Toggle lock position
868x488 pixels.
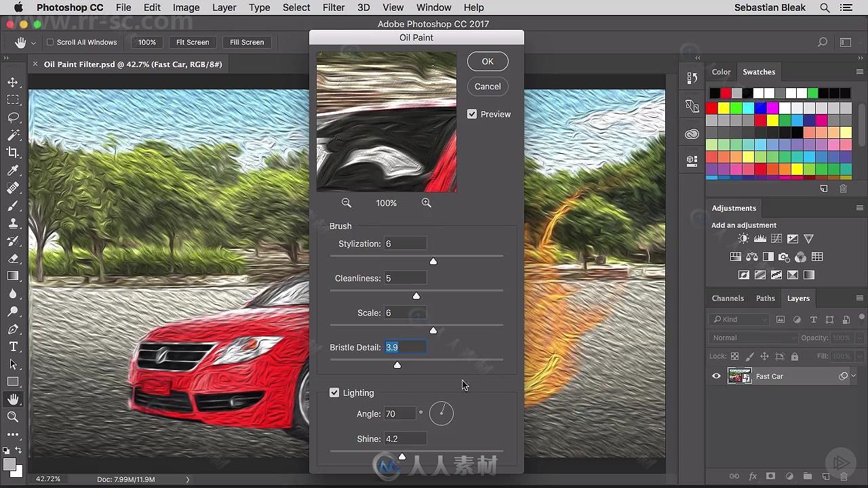tap(764, 356)
